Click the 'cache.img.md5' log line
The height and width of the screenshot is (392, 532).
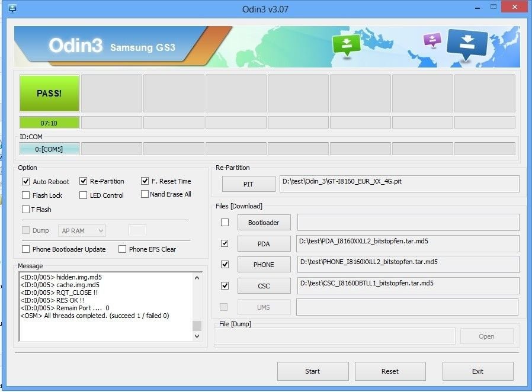click(60, 285)
